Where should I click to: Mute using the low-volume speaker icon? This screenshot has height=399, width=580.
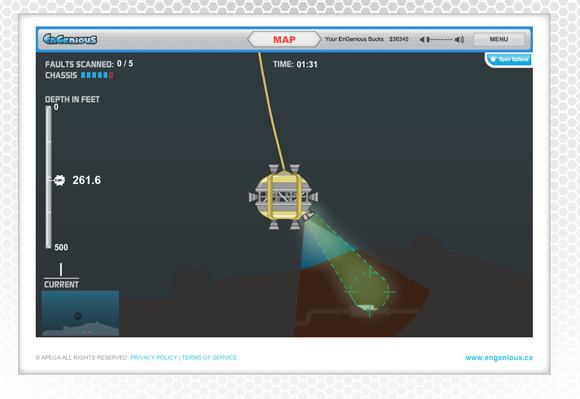[x=422, y=39]
